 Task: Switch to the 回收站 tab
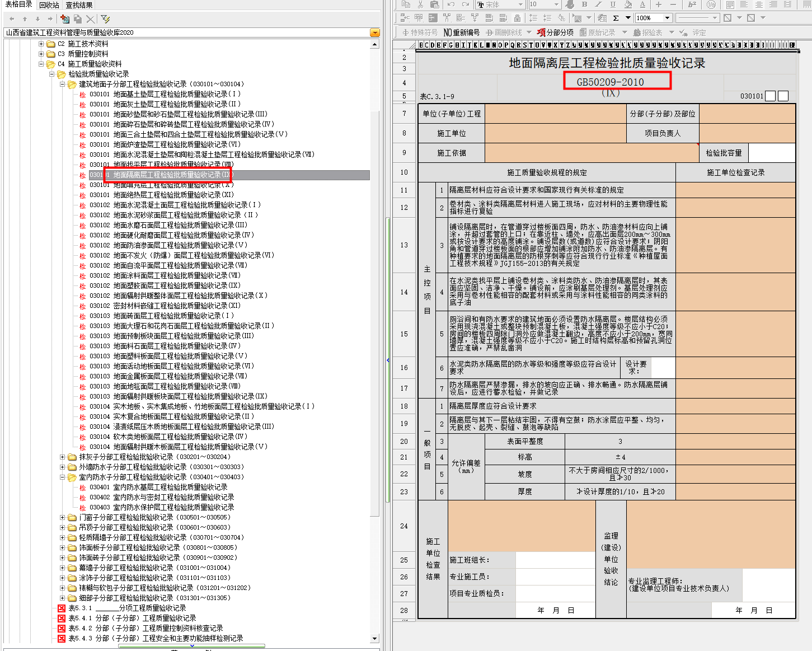[49, 5]
